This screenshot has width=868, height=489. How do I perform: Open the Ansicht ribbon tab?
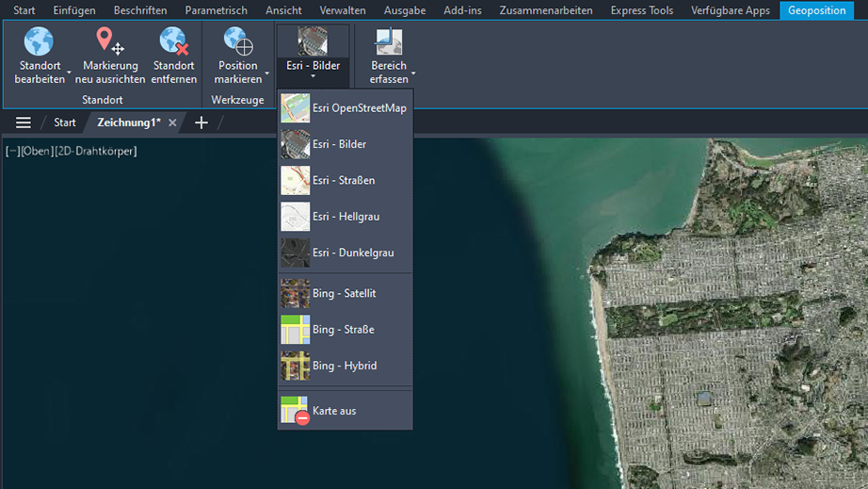(x=283, y=10)
